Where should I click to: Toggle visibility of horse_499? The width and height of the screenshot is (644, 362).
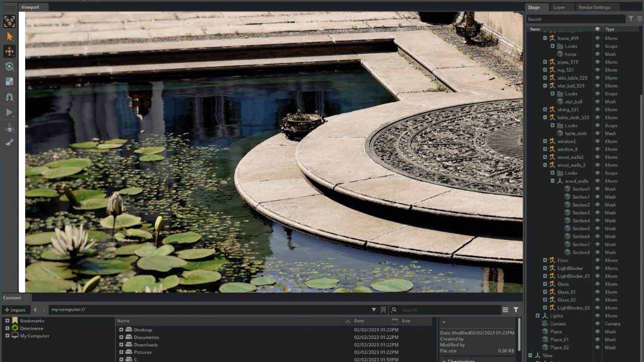pos(597,38)
